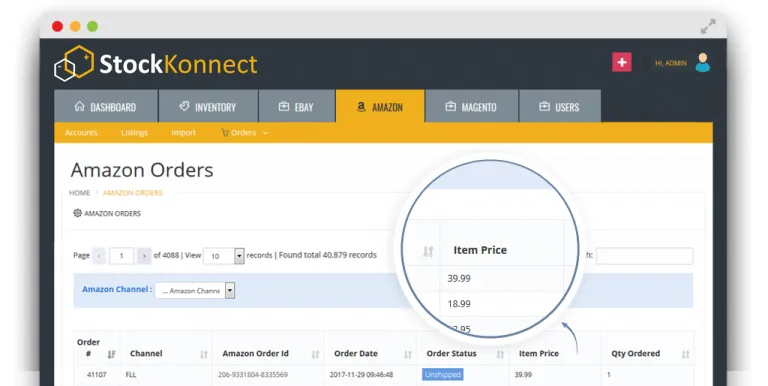768x386 pixels.
Task: Sort by Order # column icon
Action: click(x=111, y=354)
